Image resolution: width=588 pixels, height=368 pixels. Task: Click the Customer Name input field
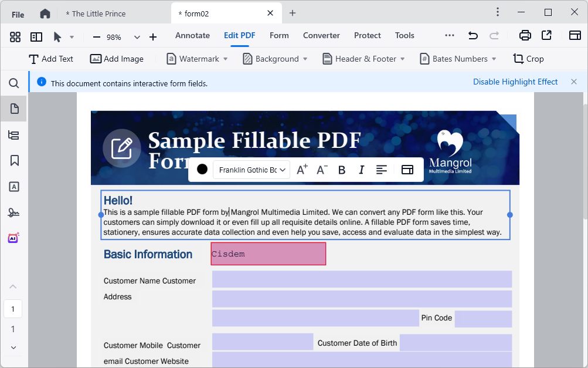(362, 279)
